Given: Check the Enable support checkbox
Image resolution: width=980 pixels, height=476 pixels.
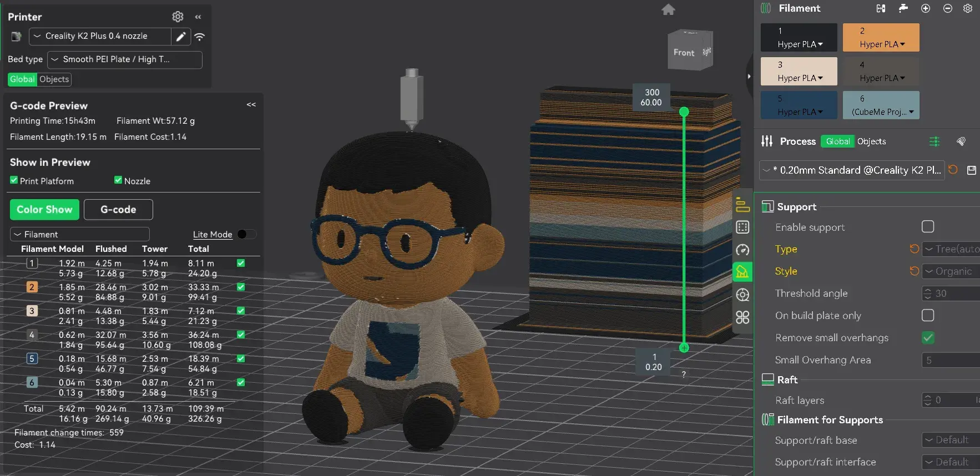Looking at the screenshot, I should tap(928, 226).
